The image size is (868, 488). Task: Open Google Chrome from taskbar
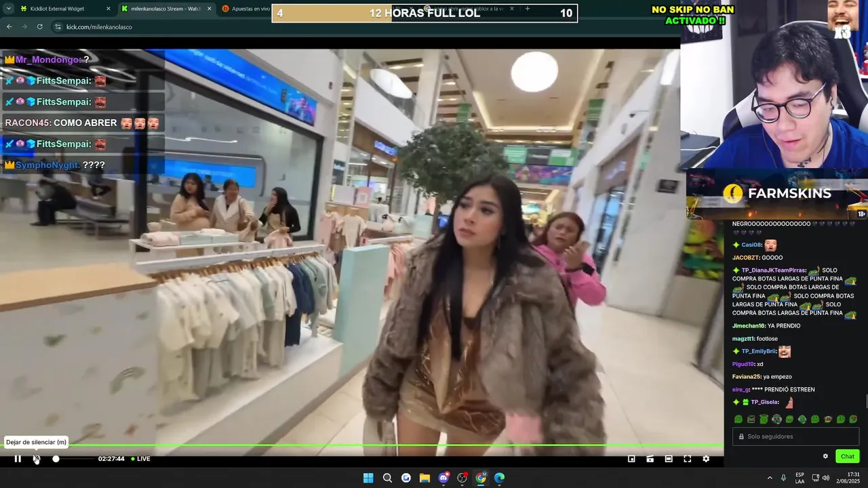pos(481,478)
